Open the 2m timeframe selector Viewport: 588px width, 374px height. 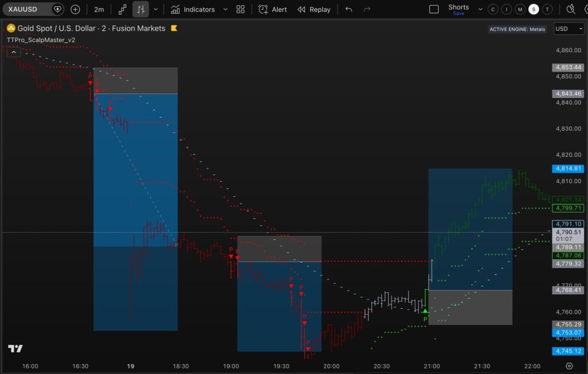point(99,9)
